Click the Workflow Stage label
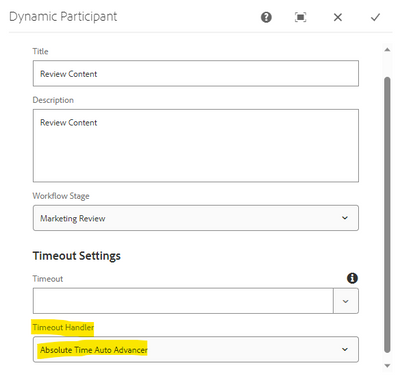400x379 pixels. click(x=61, y=196)
